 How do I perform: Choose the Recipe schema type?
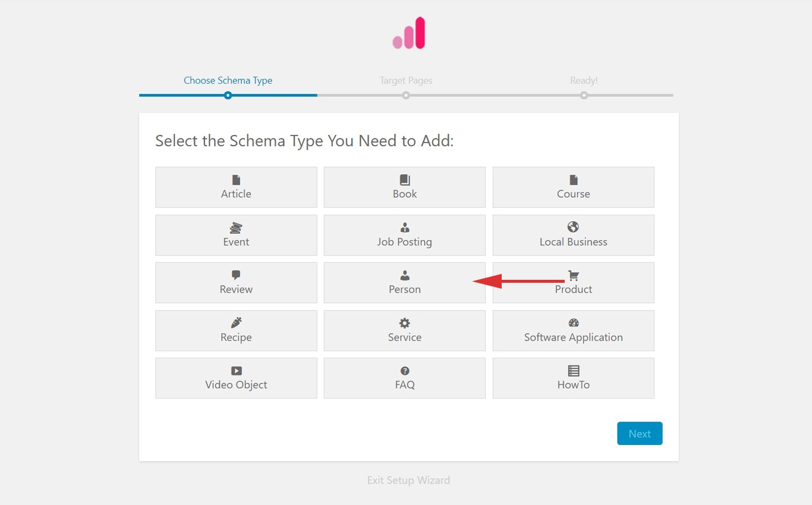(x=236, y=330)
